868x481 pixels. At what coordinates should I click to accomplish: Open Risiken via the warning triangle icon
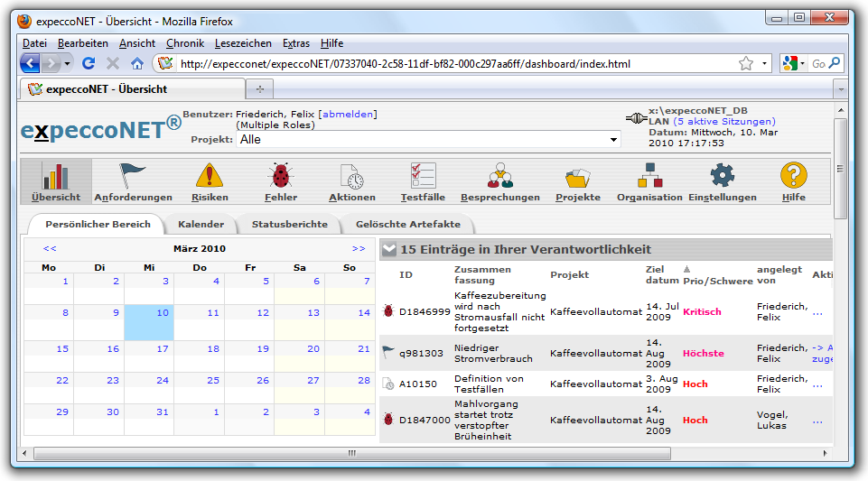210,176
